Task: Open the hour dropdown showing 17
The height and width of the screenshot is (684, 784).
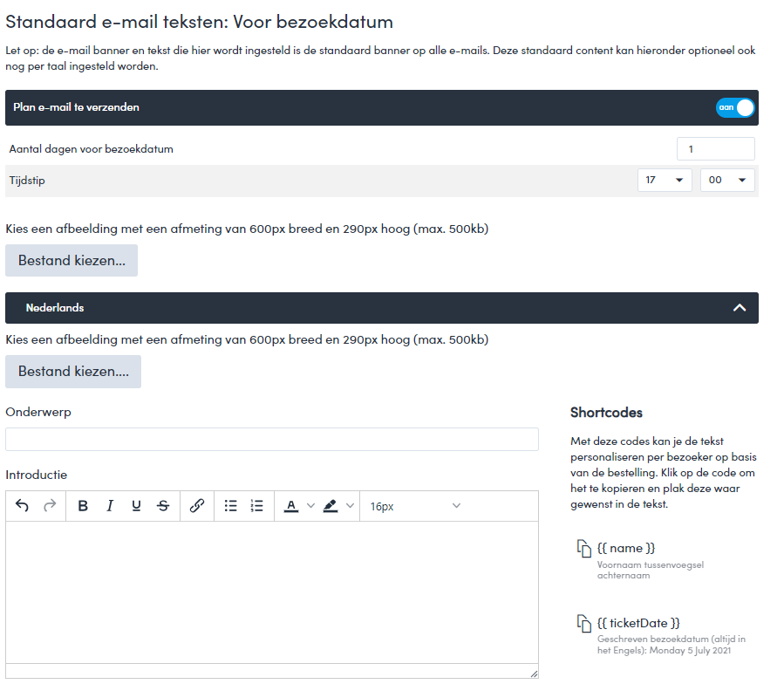Action: pos(665,180)
